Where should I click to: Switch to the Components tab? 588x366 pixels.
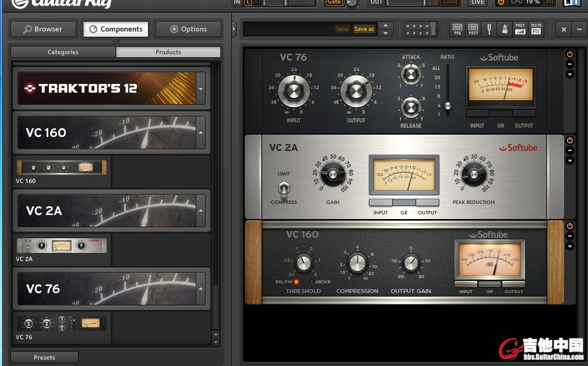coord(116,29)
